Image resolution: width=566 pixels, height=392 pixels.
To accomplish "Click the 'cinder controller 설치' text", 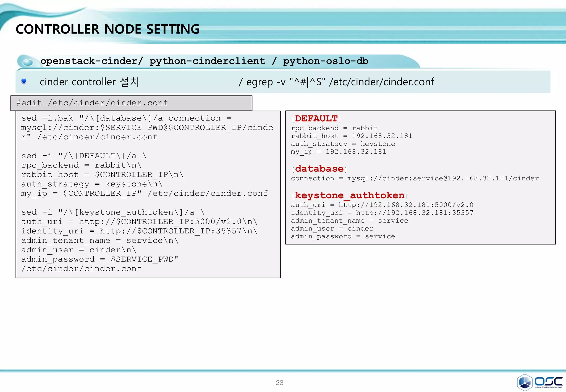I will (89, 82).
